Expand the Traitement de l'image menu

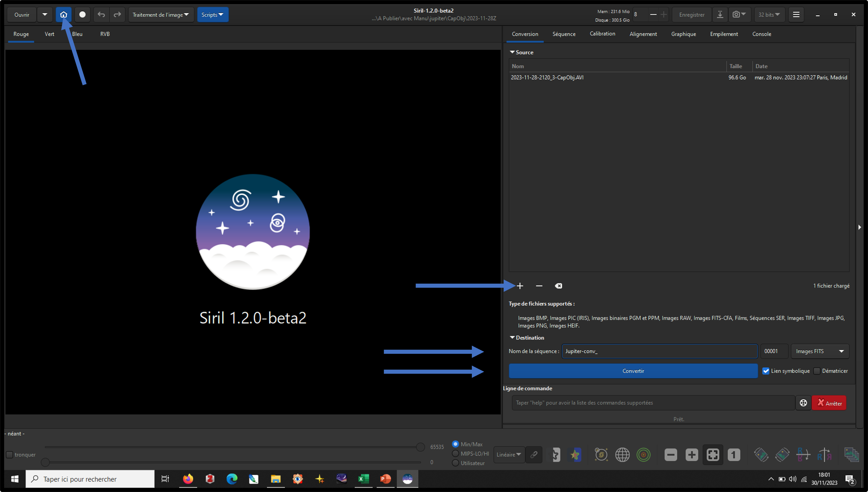pos(161,14)
